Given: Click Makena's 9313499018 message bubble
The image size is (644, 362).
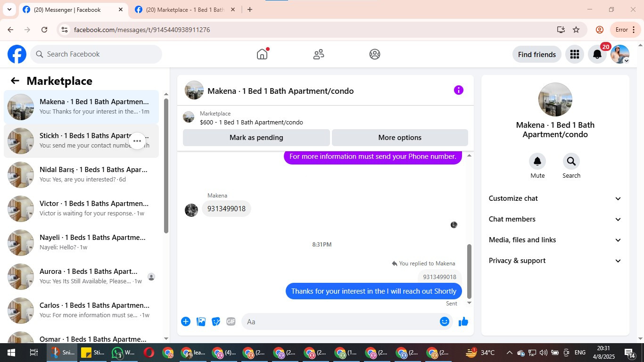Looking at the screenshot, I should [226, 209].
